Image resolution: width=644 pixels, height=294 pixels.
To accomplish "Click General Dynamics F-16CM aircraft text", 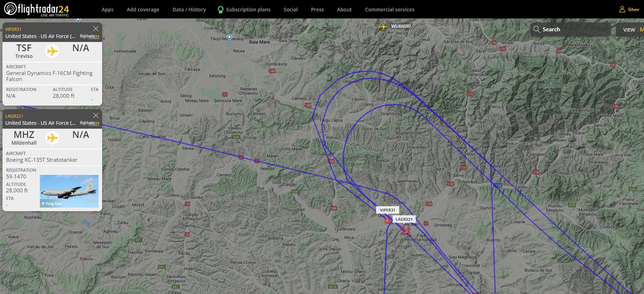I will tap(49, 76).
